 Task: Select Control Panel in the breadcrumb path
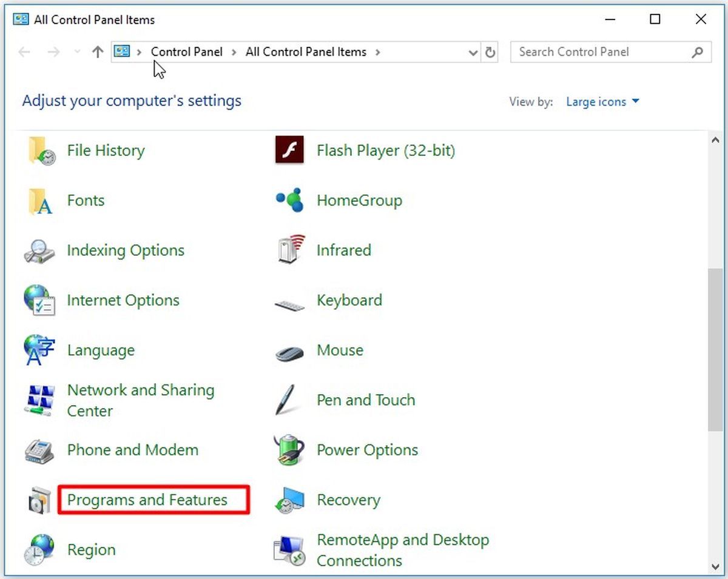coord(187,52)
